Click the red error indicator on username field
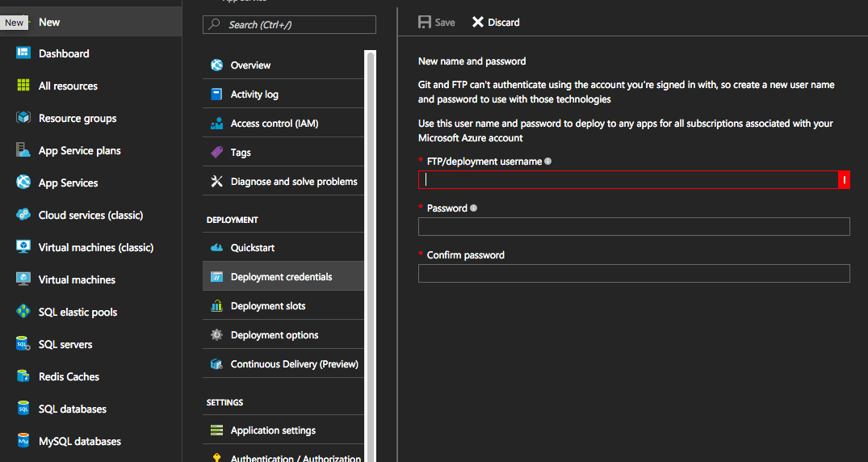 tap(845, 179)
